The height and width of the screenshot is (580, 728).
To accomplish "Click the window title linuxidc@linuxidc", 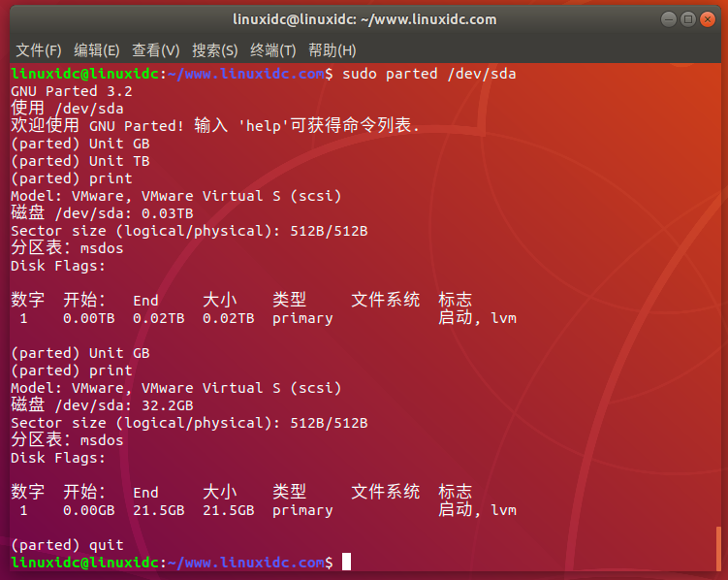I will pos(364,19).
